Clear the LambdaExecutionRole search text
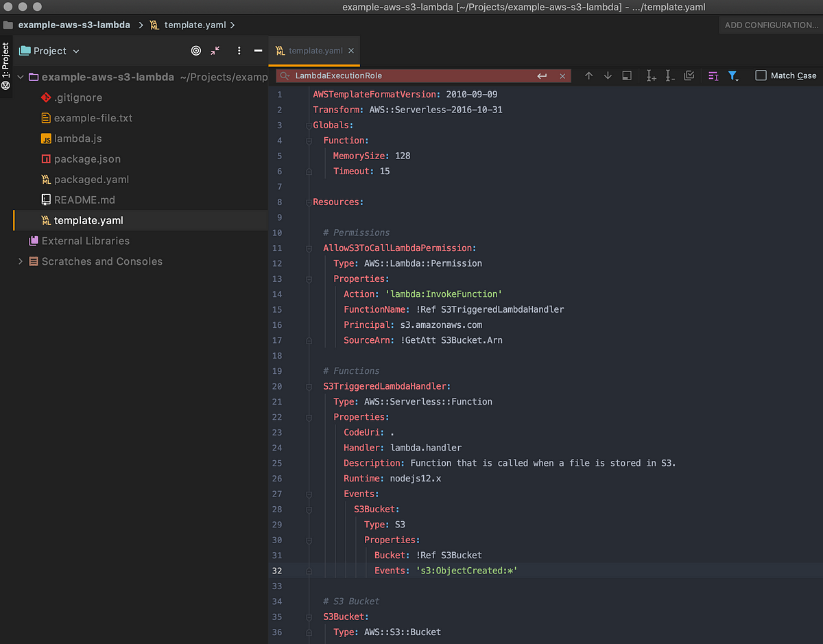The width and height of the screenshot is (823, 644). tap(562, 76)
